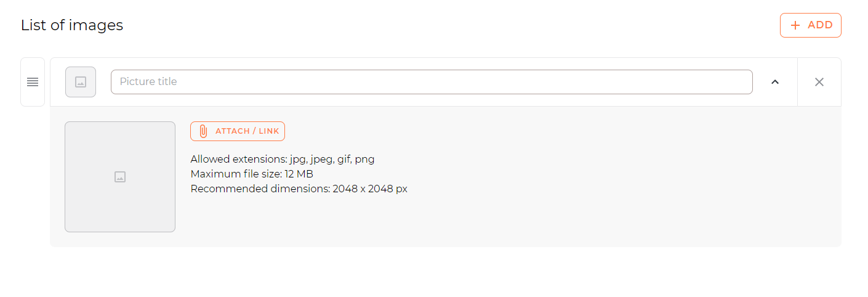The image size is (868, 297).
Task: Click the Picture title placeholder text
Action: (148, 82)
